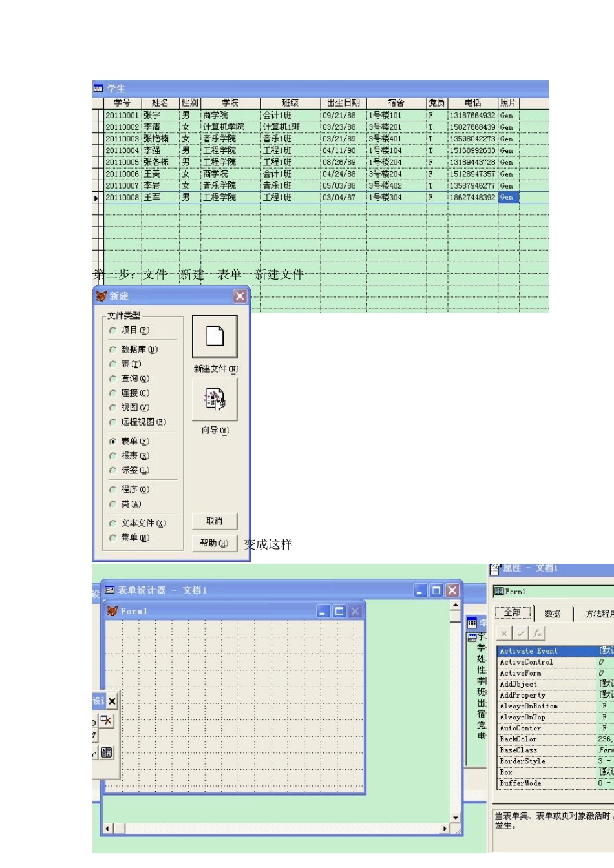
Task: Click the 表单设计器 scroll down arrow
Action: (456, 818)
